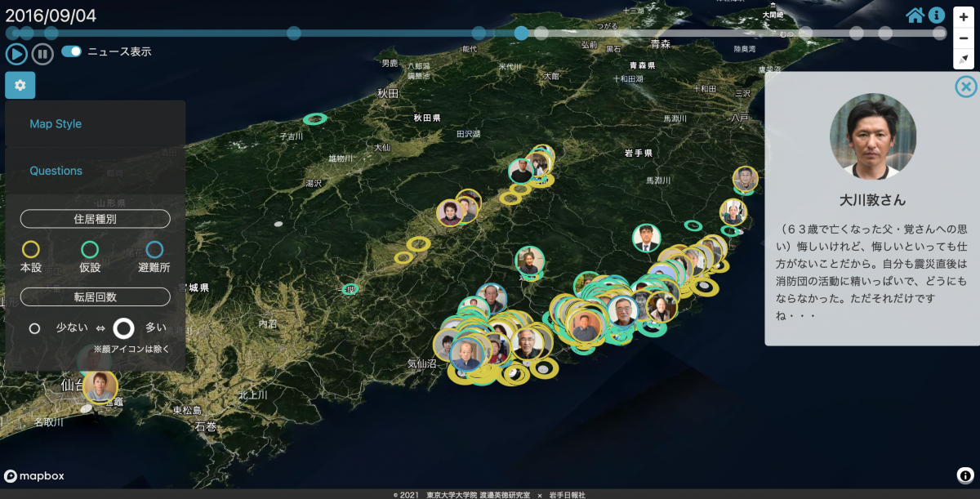The image size is (980, 499).
Task: Collapse the settings panel via gear button
Action: [x=20, y=85]
